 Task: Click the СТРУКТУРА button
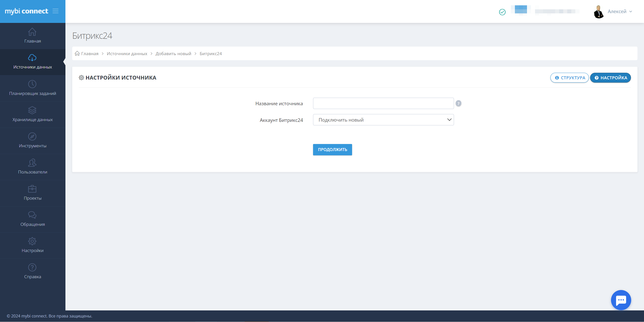pos(569,78)
